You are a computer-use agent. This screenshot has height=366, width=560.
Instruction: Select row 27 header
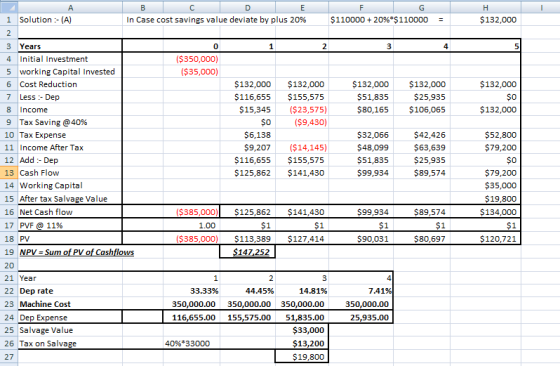pos(9,357)
